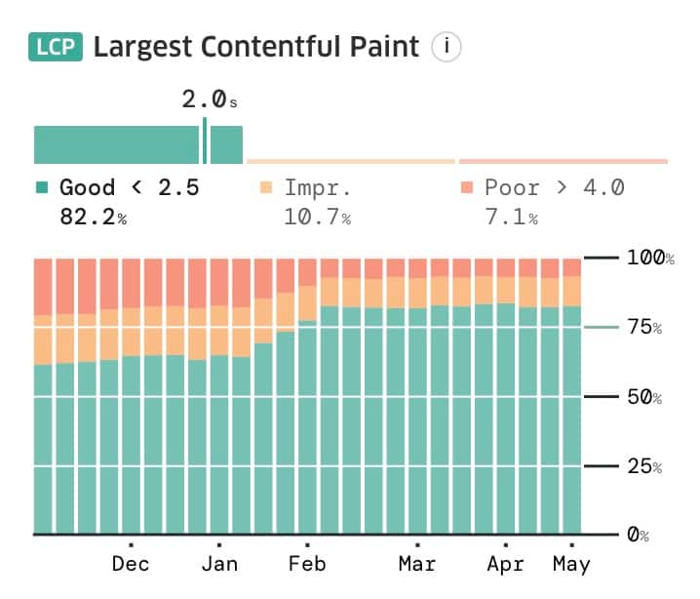Click the May label on time axis
700x599 pixels.
(571, 564)
